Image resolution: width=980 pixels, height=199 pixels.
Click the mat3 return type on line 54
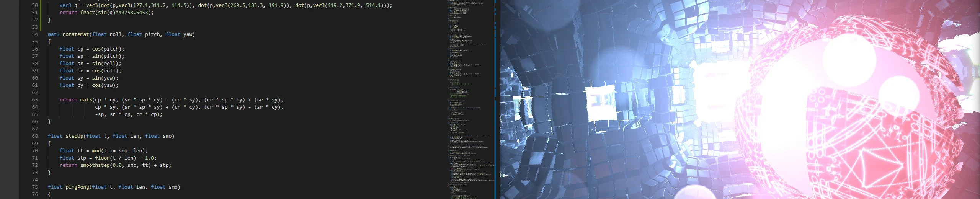point(54,34)
